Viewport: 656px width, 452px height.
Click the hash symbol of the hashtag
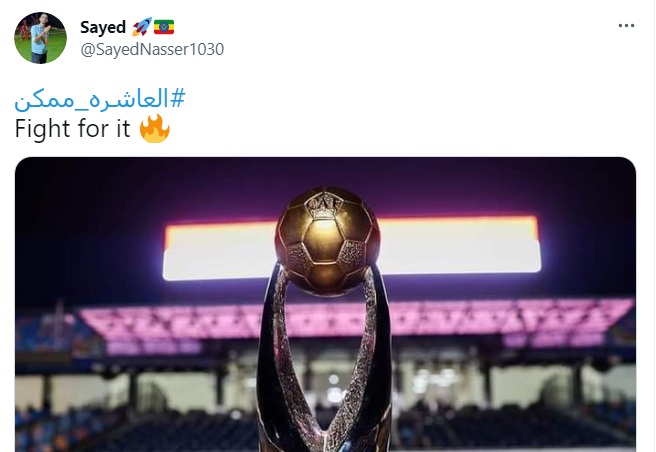(x=178, y=98)
